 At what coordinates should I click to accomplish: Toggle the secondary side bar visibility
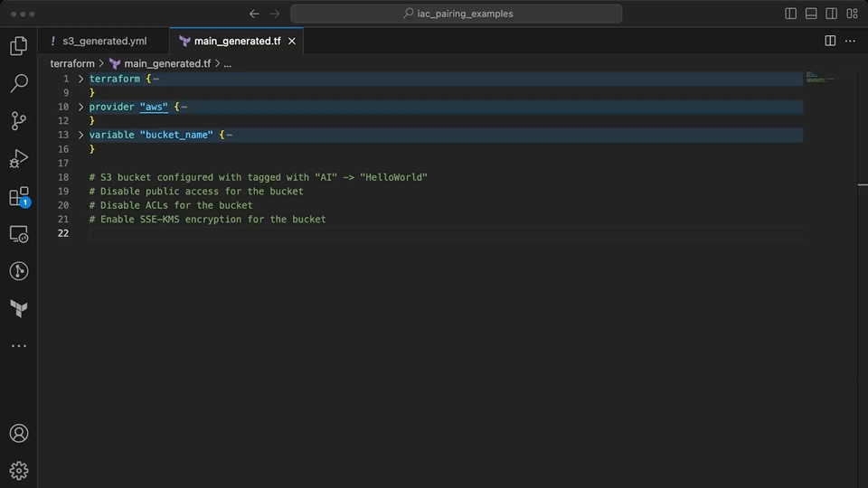coord(831,14)
